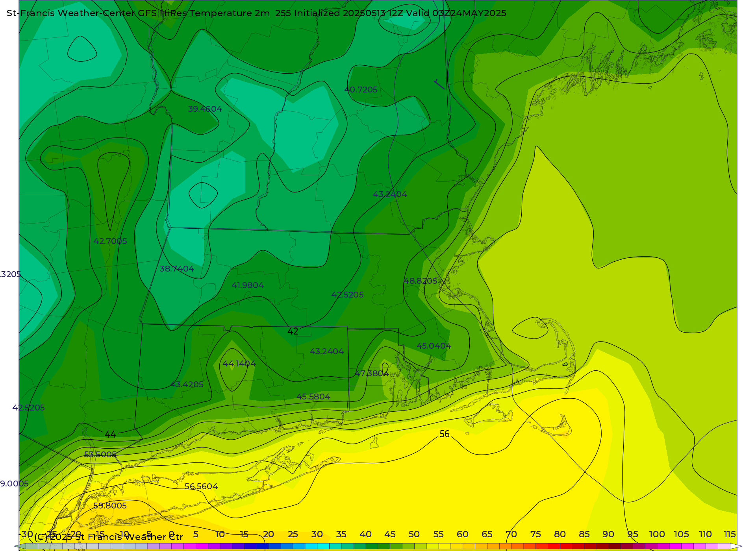The width and height of the screenshot is (756, 551).
Task: Click the 43.4205 temperature reading
Action: coord(187,385)
